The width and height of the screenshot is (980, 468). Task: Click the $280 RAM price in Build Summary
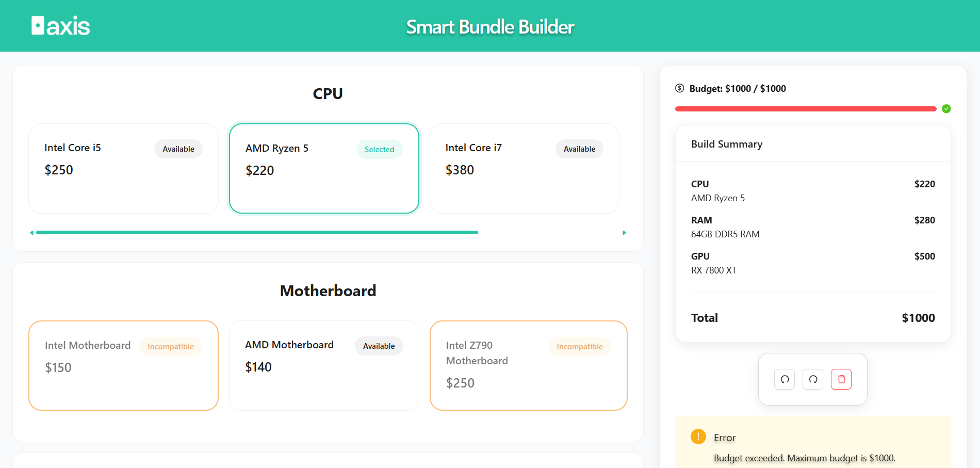[x=924, y=220]
